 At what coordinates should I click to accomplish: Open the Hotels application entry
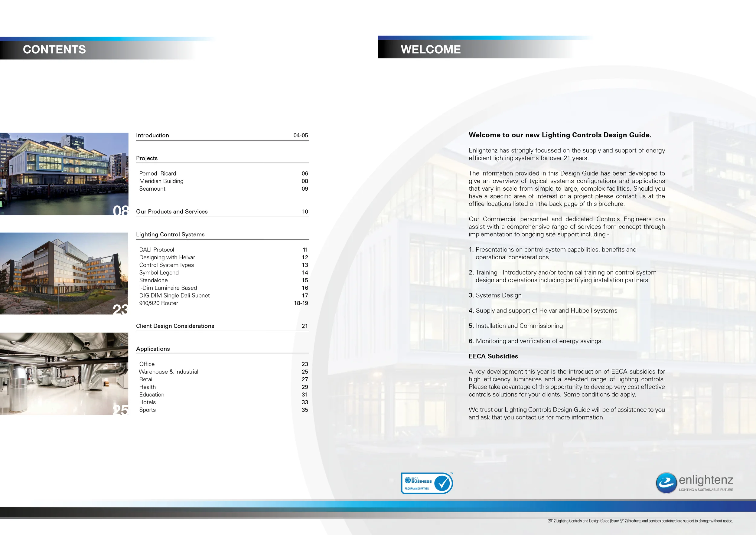coord(148,402)
